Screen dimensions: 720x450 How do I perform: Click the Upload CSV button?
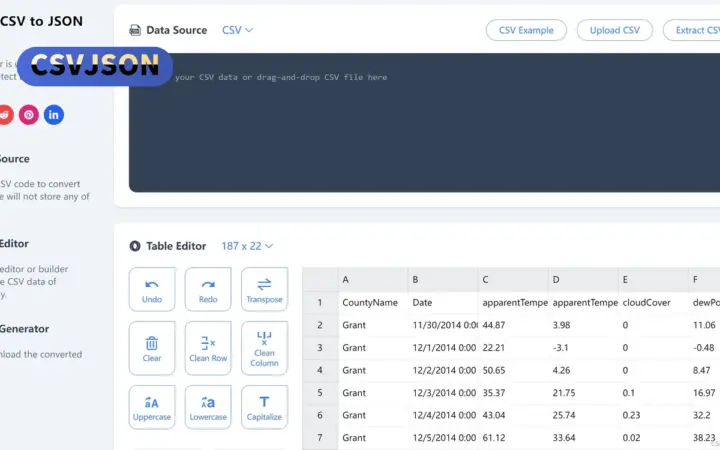615,30
